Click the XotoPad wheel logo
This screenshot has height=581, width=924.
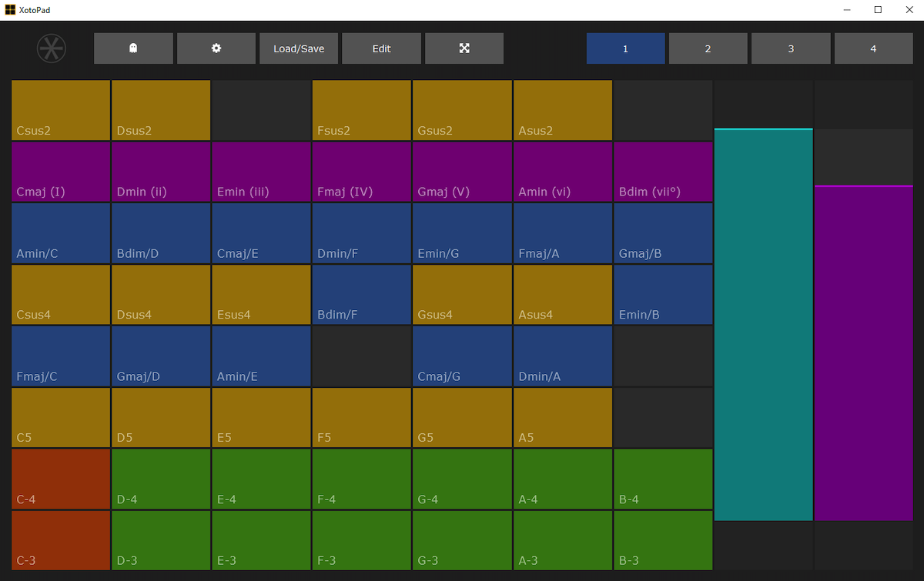(51, 48)
